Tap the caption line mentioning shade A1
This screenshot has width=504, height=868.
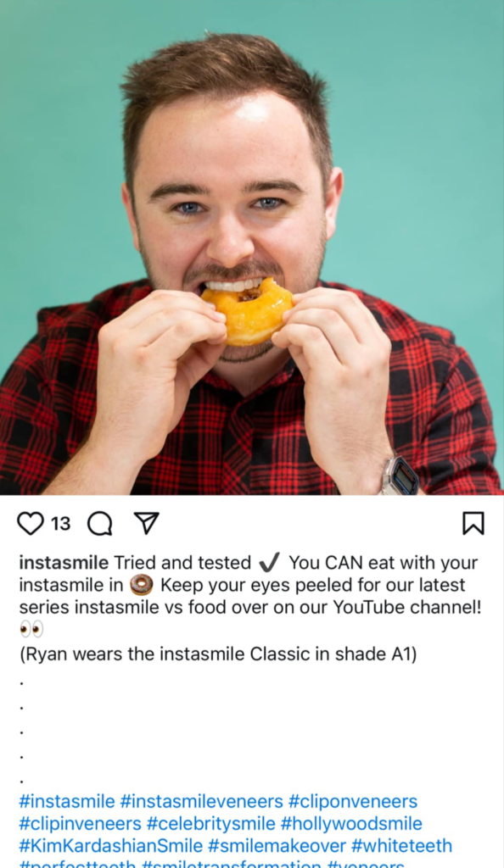coord(218,654)
